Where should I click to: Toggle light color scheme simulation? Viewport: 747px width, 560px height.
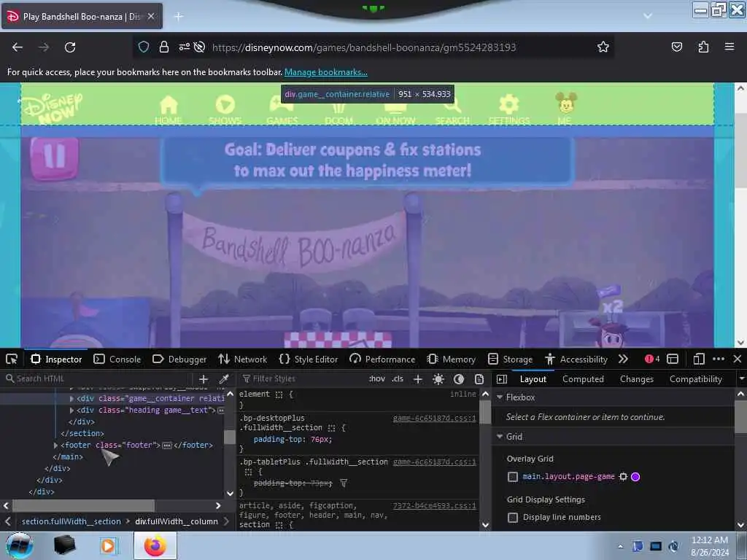click(438, 379)
